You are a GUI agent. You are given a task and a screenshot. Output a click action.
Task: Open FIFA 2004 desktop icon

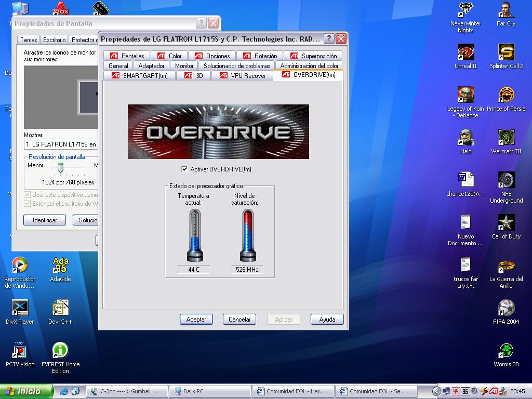(506, 308)
